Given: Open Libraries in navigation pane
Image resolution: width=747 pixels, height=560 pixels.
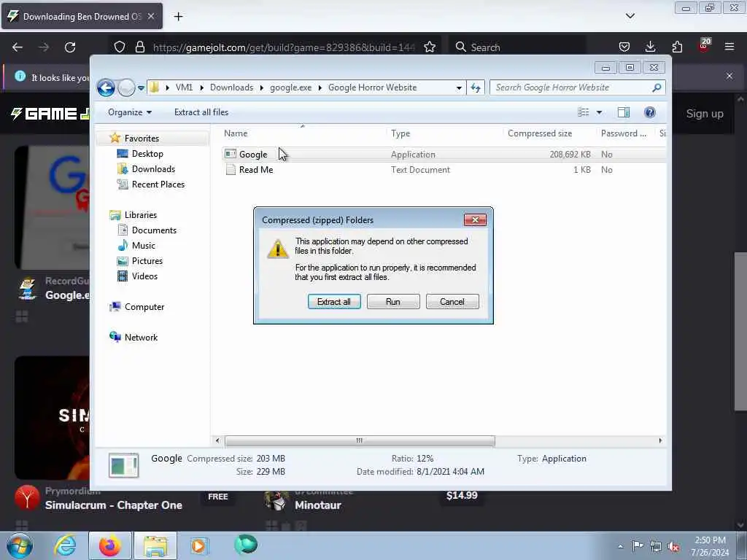Looking at the screenshot, I should (141, 215).
